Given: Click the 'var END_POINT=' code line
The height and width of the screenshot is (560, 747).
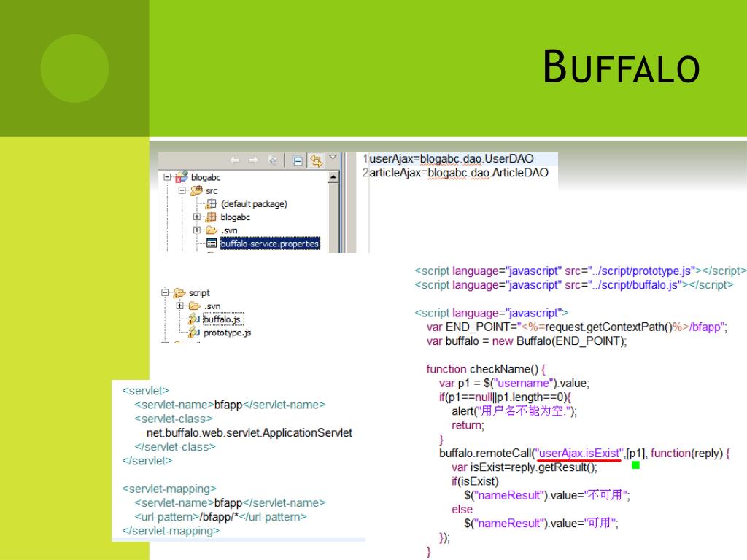Looking at the screenshot, I should (577, 327).
